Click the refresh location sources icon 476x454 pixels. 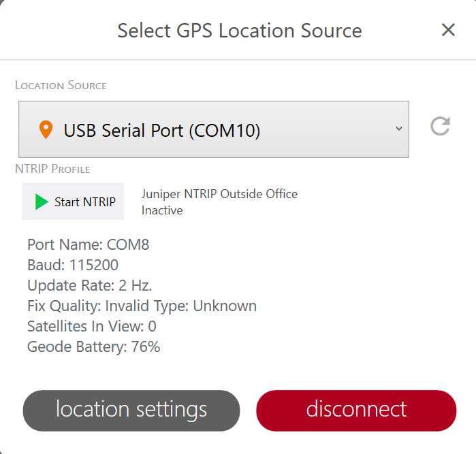440,126
